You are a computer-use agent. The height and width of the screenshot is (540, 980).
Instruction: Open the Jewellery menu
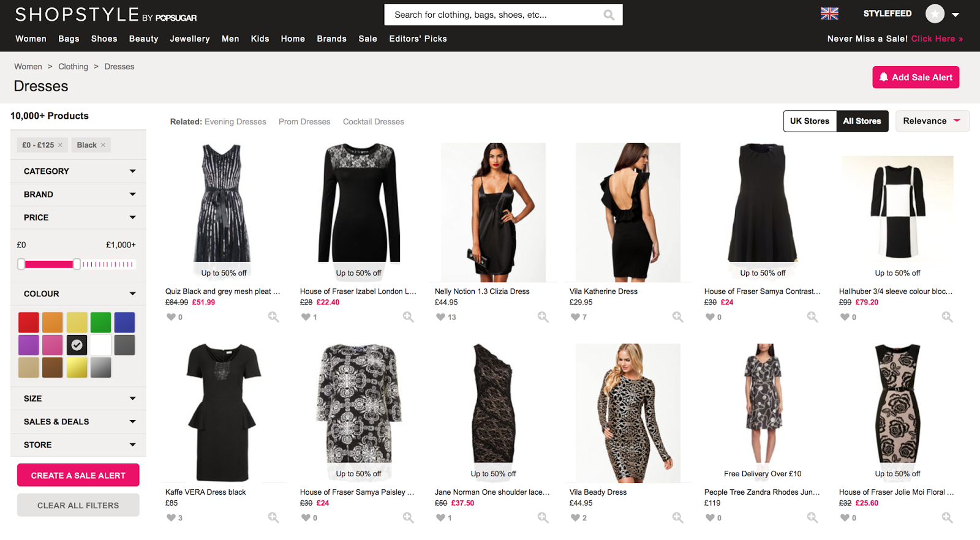click(x=190, y=39)
